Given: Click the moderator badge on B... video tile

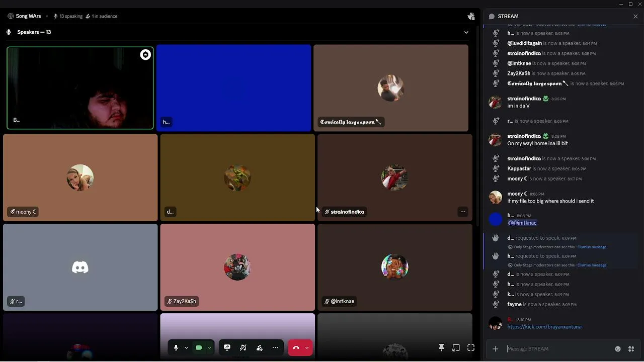Looking at the screenshot, I should (145, 55).
